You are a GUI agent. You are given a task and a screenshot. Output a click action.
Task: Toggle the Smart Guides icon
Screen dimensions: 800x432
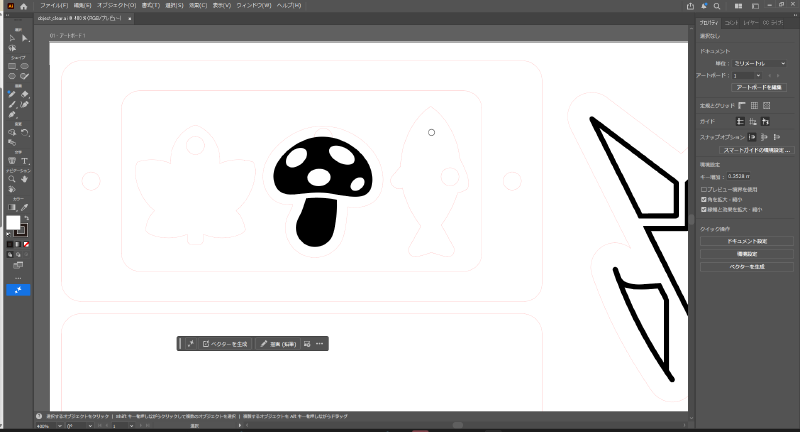(x=765, y=121)
